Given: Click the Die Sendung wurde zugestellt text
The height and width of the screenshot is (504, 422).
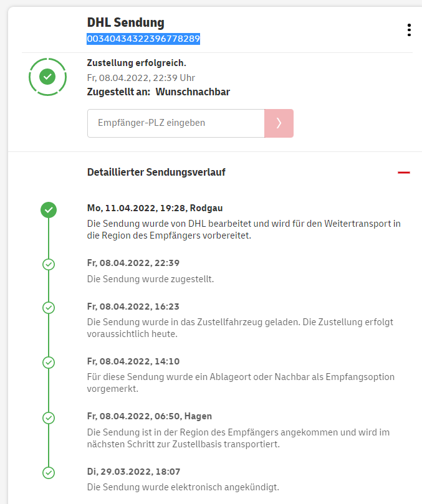Looking at the screenshot, I should pos(150,278).
